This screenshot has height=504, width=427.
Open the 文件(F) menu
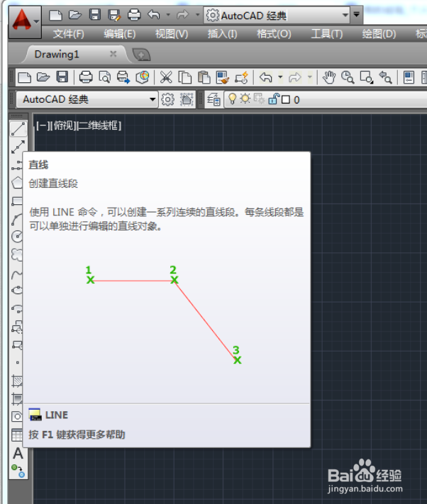tap(68, 34)
